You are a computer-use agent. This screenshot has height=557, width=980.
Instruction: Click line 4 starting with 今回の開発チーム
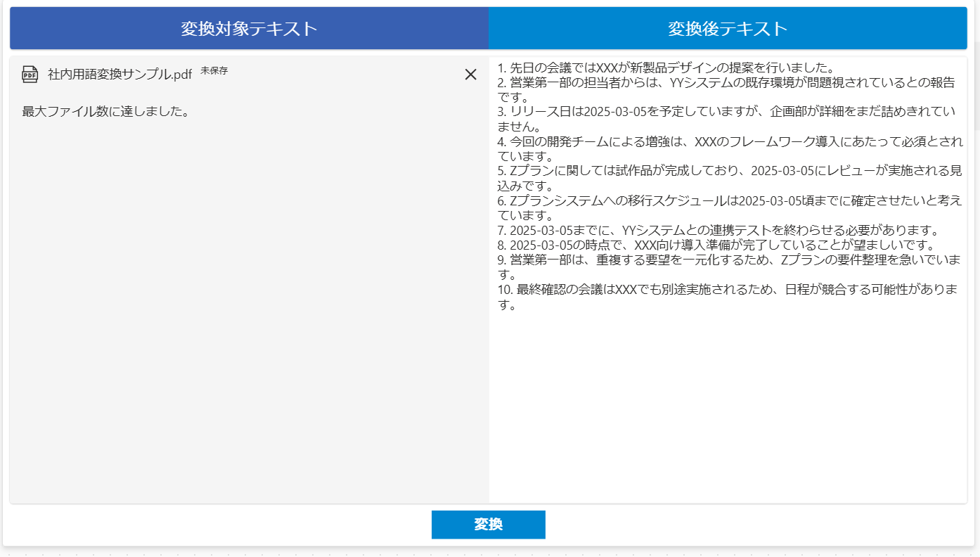coord(730,149)
